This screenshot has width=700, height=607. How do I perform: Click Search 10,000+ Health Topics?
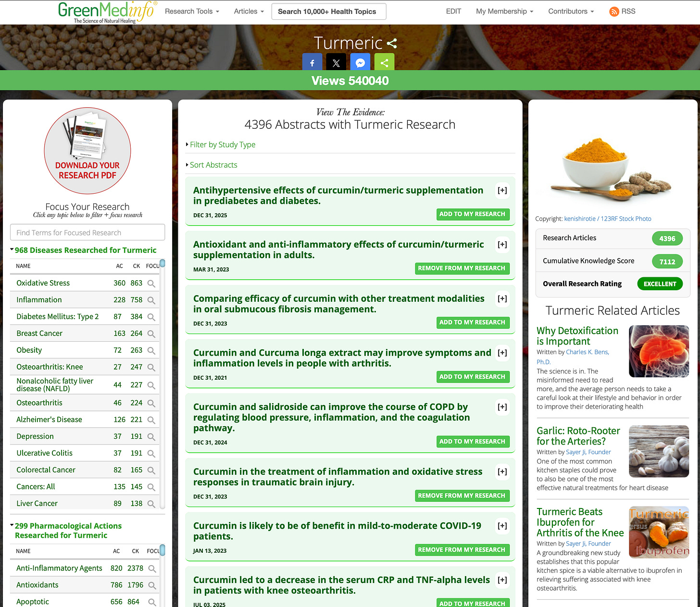point(329,12)
